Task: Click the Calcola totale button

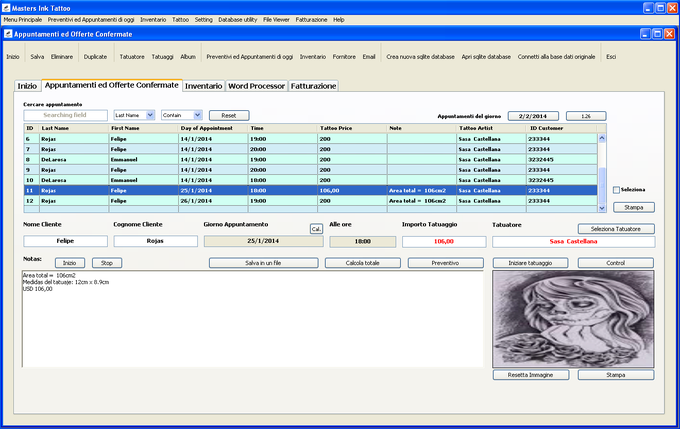Action: (363, 263)
